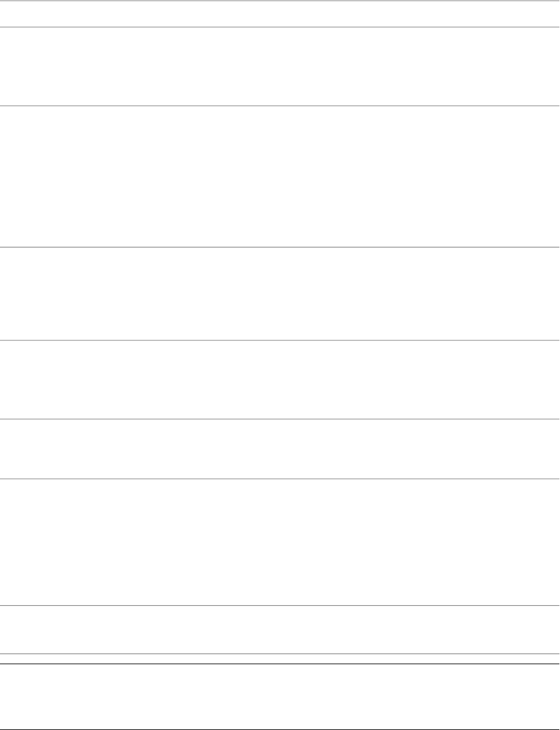The image size is (560, 730).
Task: Click the sixth blank row below header
Action: (x=280, y=542)
